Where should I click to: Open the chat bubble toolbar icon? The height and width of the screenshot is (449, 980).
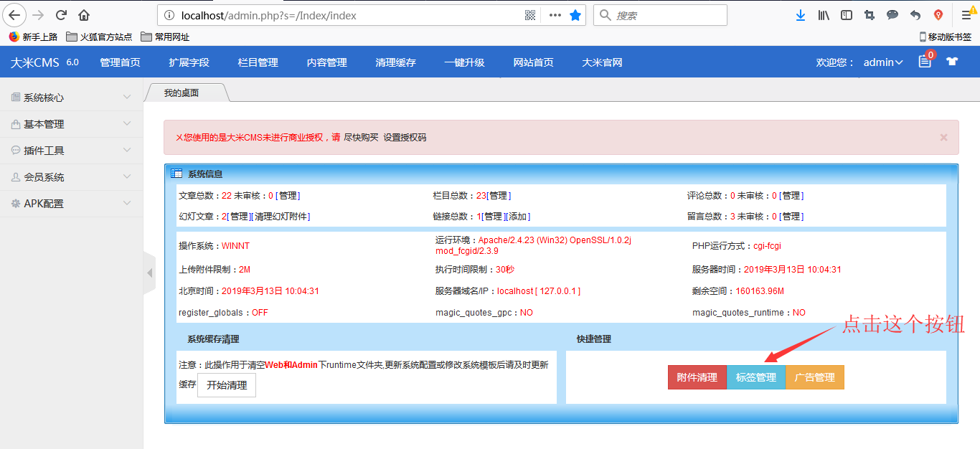coord(892,15)
